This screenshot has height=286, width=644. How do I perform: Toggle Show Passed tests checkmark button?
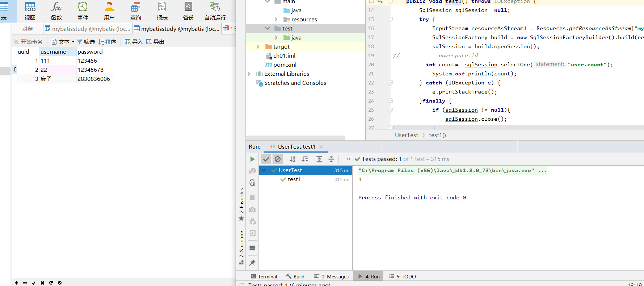(x=266, y=159)
